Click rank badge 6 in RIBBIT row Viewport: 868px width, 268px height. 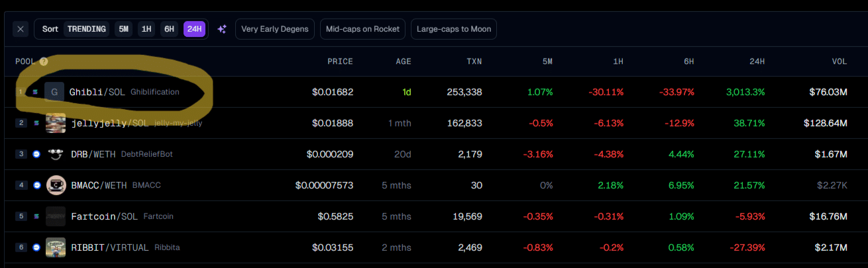pyautogui.click(x=21, y=247)
